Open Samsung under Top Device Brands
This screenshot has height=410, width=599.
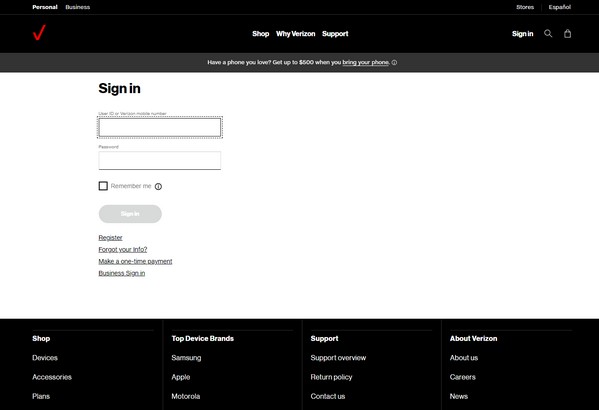tap(186, 358)
